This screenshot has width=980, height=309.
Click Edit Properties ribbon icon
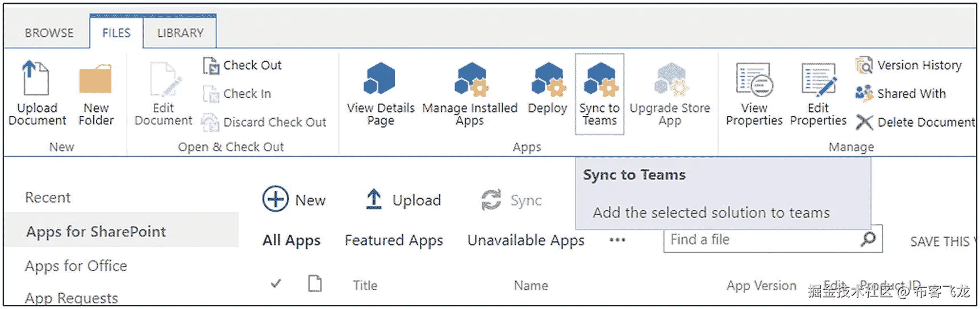point(818,80)
